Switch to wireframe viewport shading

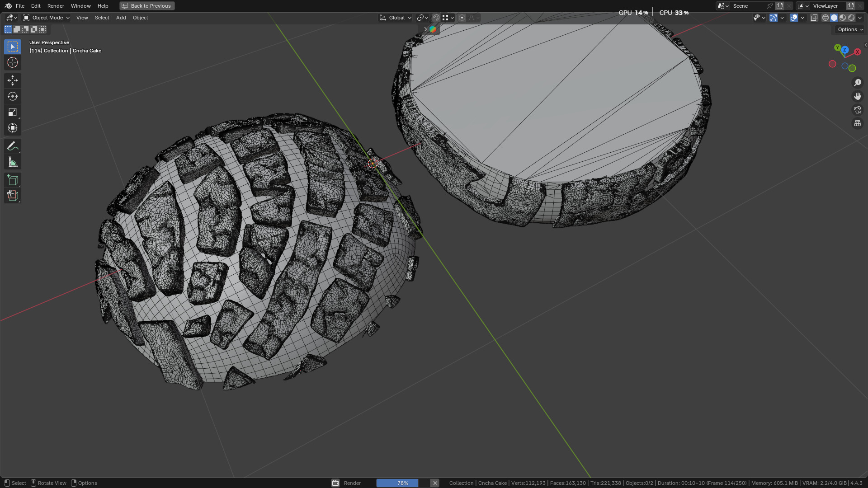pos(825,18)
